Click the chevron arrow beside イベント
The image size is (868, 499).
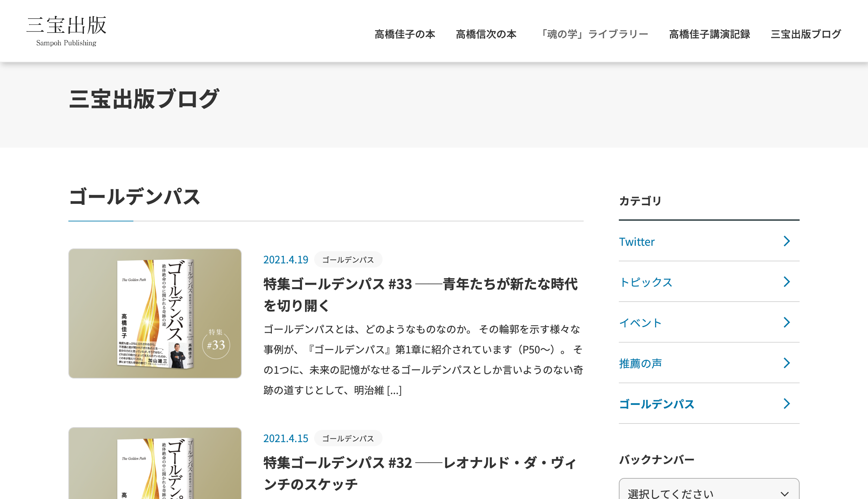(x=787, y=323)
